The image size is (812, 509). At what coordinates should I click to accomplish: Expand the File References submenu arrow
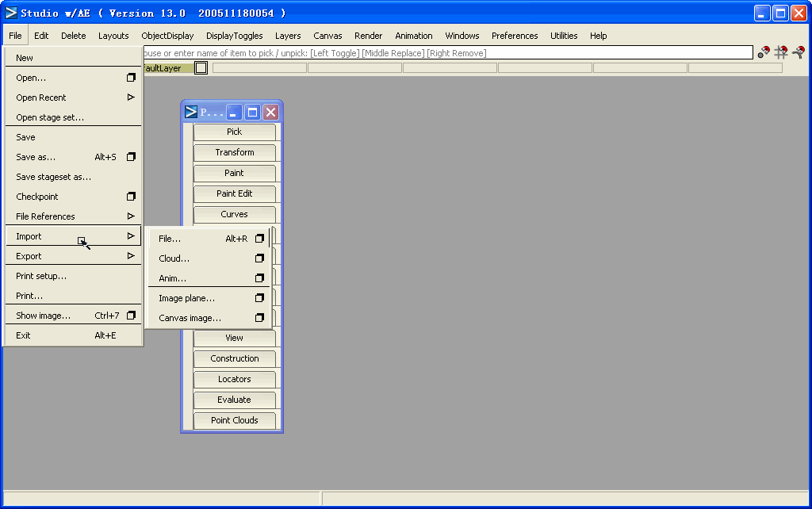click(131, 216)
